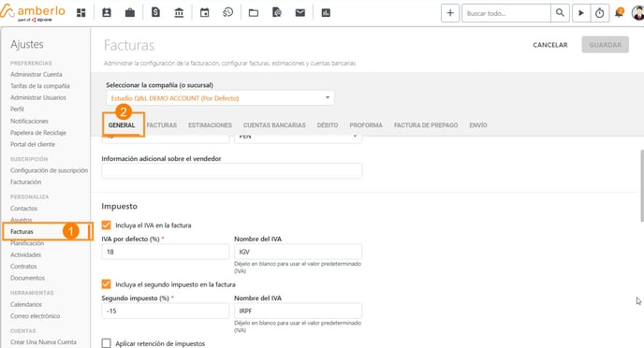Viewport: 644px width, 348px height.
Task: Open Papelera de Reciclaje
Action: point(38,133)
